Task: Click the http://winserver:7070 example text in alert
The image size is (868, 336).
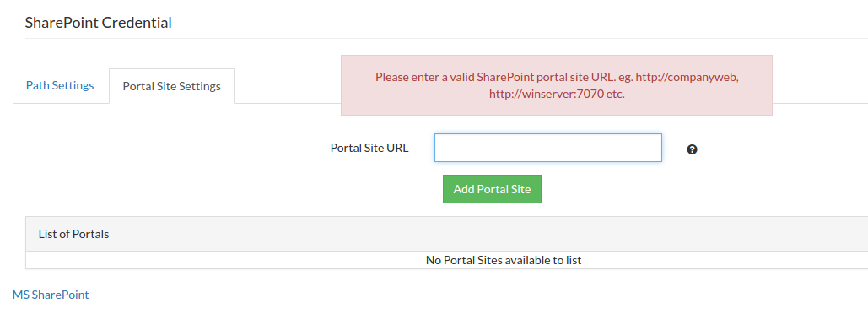Action: (547, 95)
